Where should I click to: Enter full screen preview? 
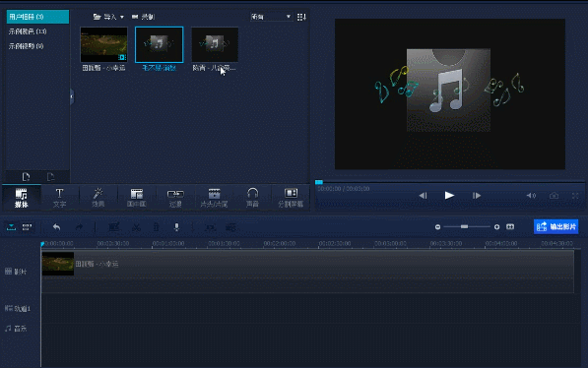coord(575,195)
